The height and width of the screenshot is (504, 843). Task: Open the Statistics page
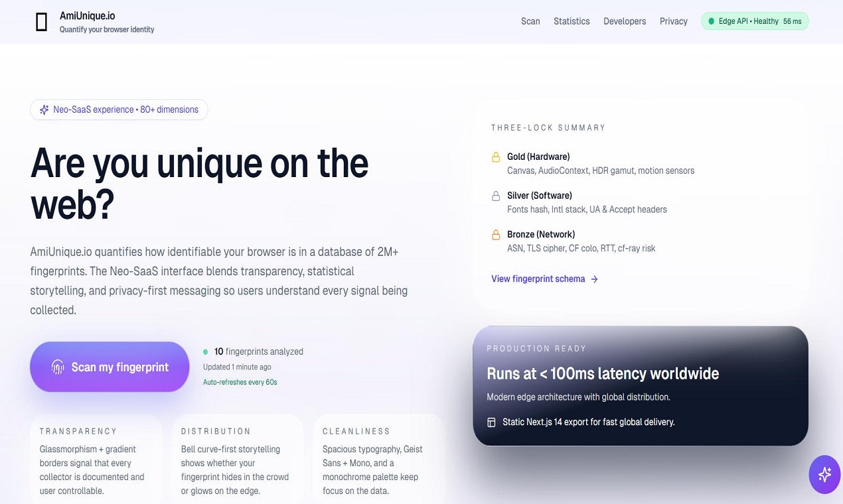point(572,21)
